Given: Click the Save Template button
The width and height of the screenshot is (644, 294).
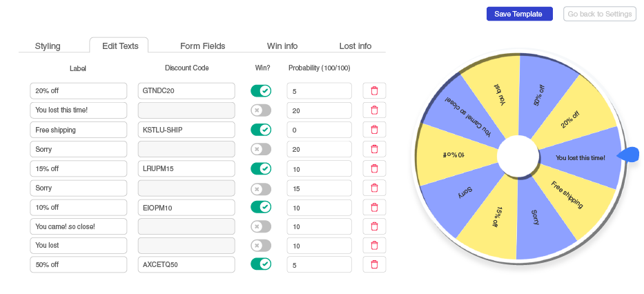Looking at the screenshot, I should pyautogui.click(x=520, y=14).
